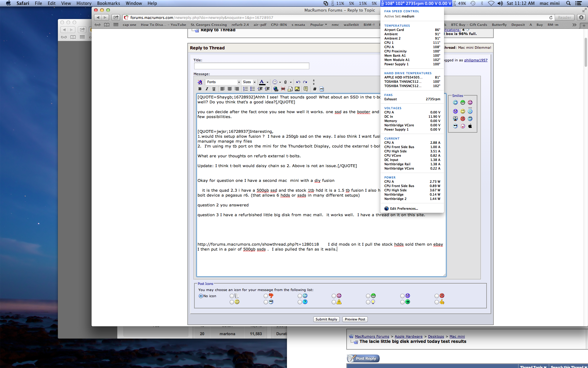Click the wrap PHP tags icon
This screenshot has width=588, height=368.
[x=322, y=89]
